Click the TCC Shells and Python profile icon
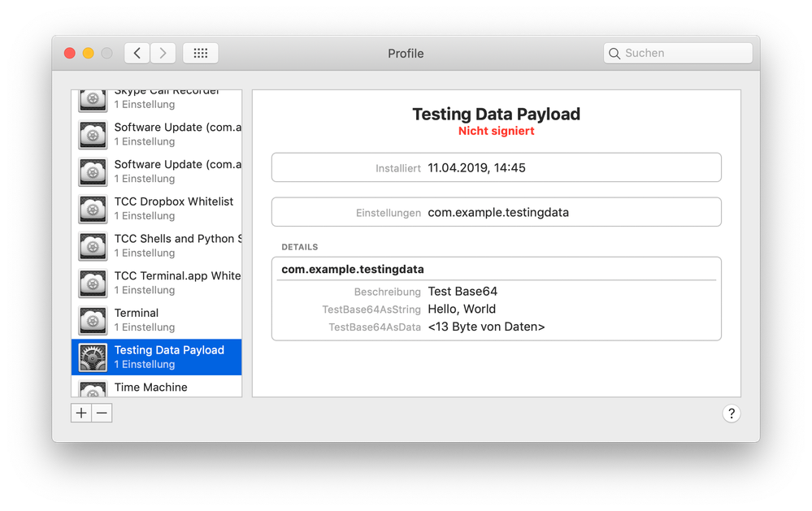The width and height of the screenshot is (812, 511). [93, 246]
